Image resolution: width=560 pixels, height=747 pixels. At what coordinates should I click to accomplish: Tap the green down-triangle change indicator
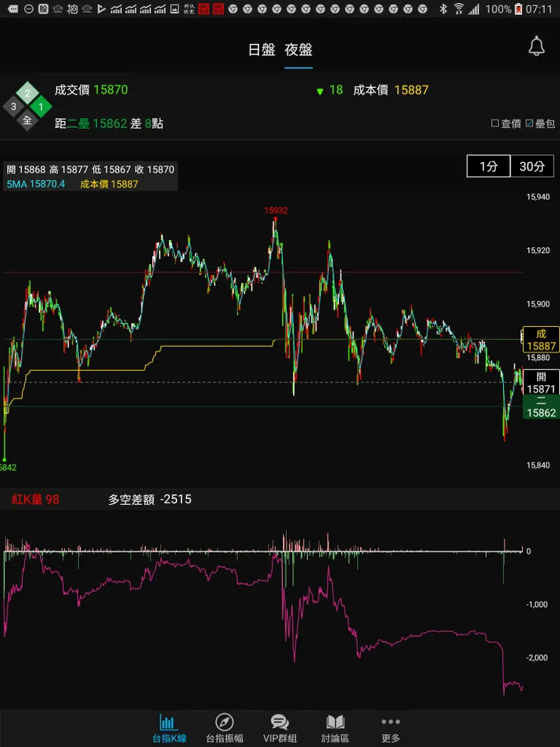pyautogui.click(x=320, y=91)
